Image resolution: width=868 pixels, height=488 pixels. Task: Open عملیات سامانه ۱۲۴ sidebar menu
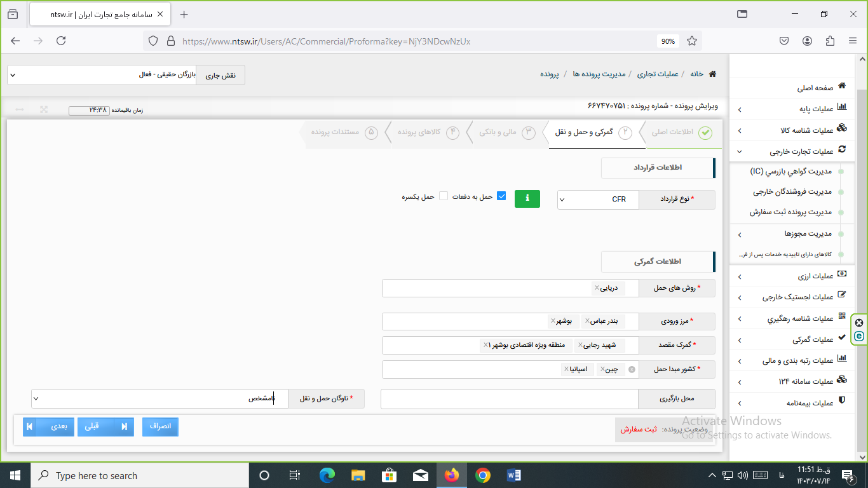[x=793, y=381]
